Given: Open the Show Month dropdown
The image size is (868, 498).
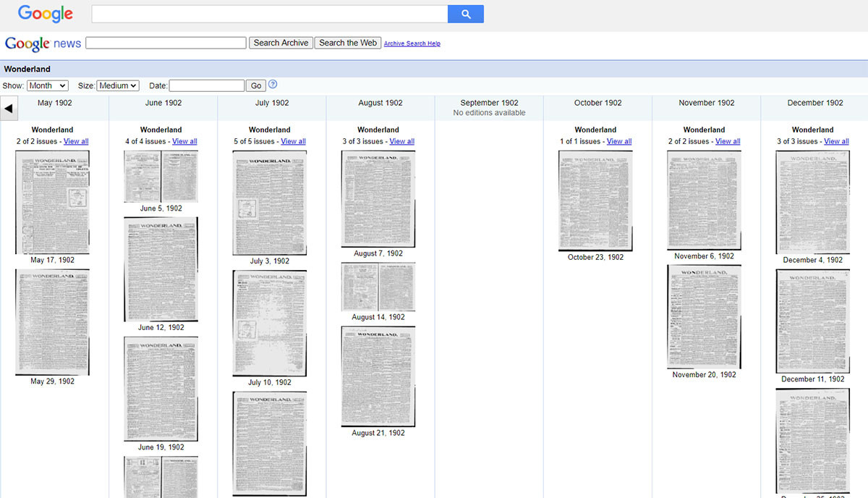Looking at the screenshot, I should click(47, 85).
